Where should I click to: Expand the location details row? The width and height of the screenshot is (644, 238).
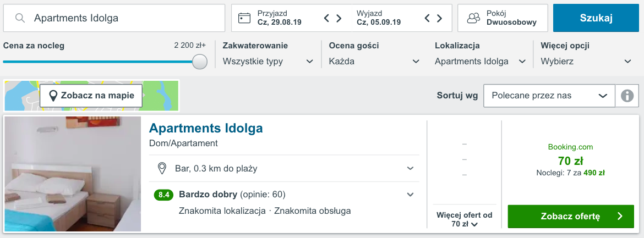[x=410, y=168]
